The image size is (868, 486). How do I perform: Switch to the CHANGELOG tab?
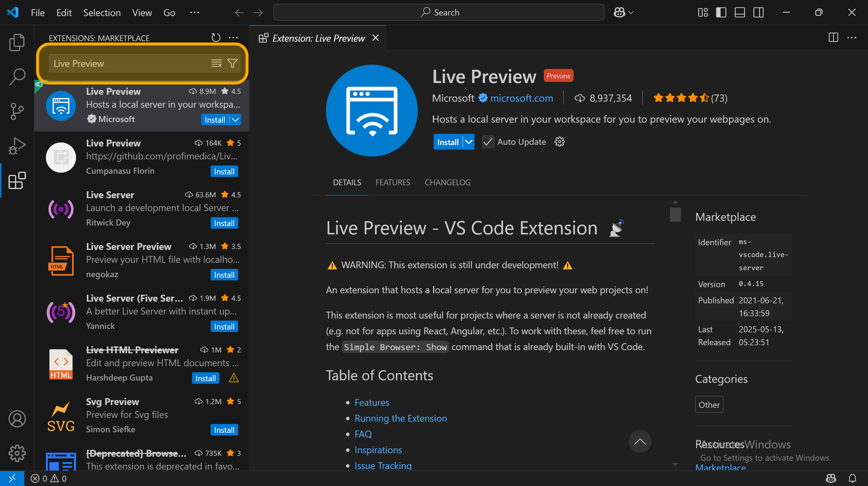447,182
